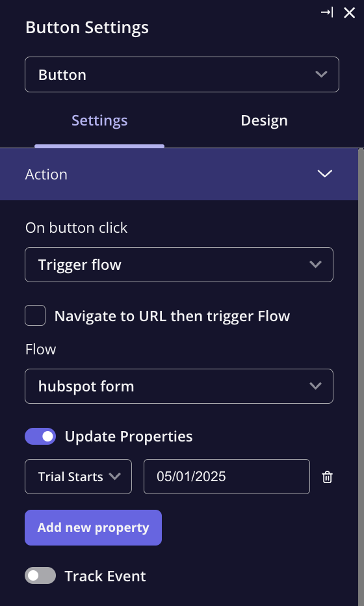The height and width of the screenshot is (606, 364).
Task: Click the 05/01/2025 date value field
Action: [227, 477]
